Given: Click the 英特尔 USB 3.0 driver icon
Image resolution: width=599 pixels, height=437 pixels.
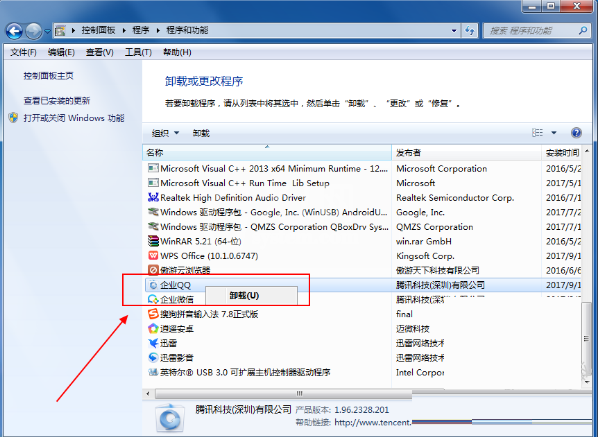Looking at the screenshot, I should [x=153, y=372].
